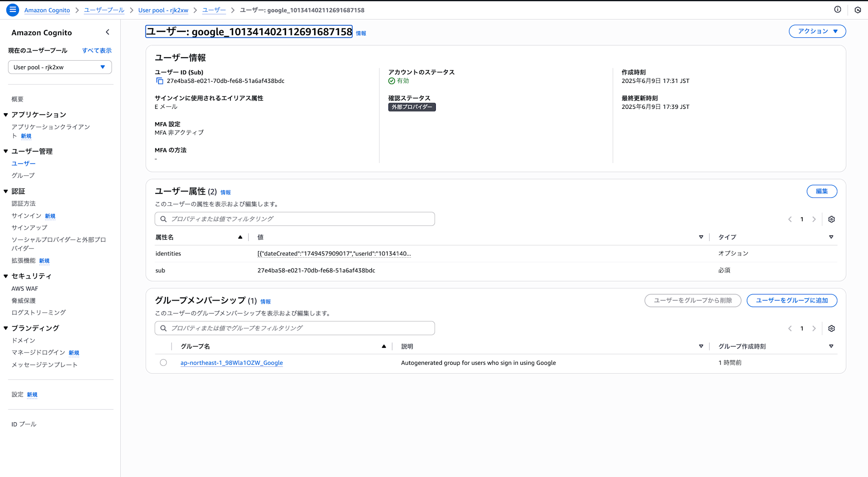Open user attributes table preferences gear
868x477 pixels.
[832, 219]
